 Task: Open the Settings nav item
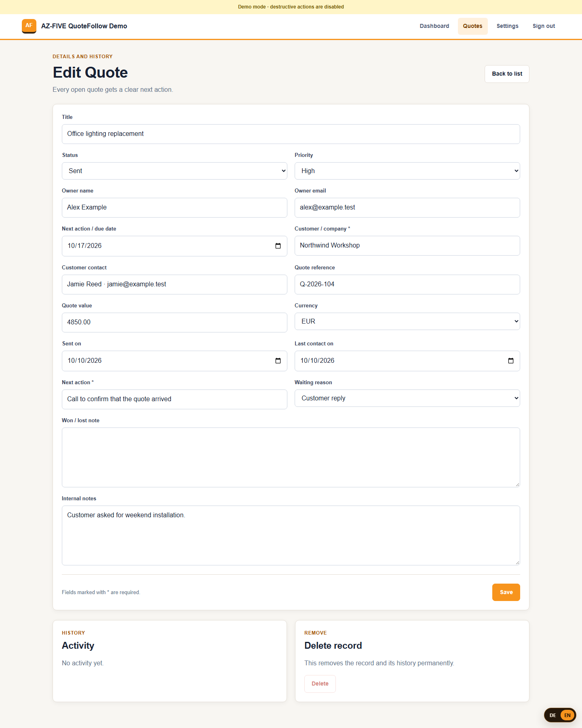point(508,26)
